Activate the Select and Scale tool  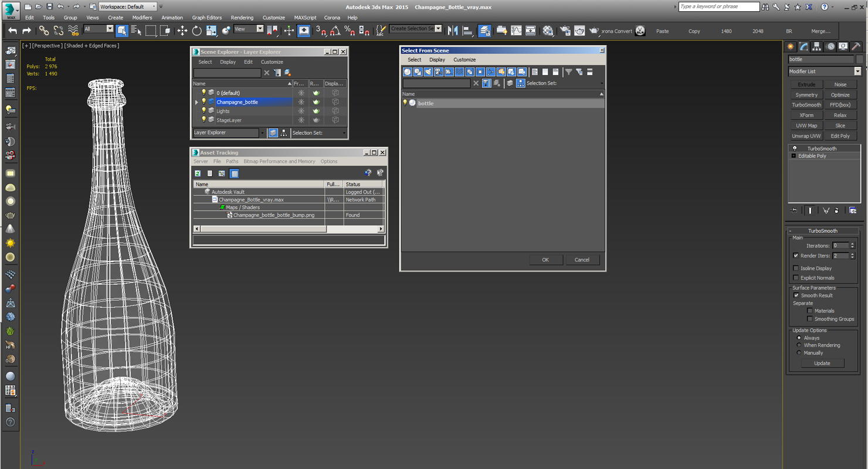(211, 30)
